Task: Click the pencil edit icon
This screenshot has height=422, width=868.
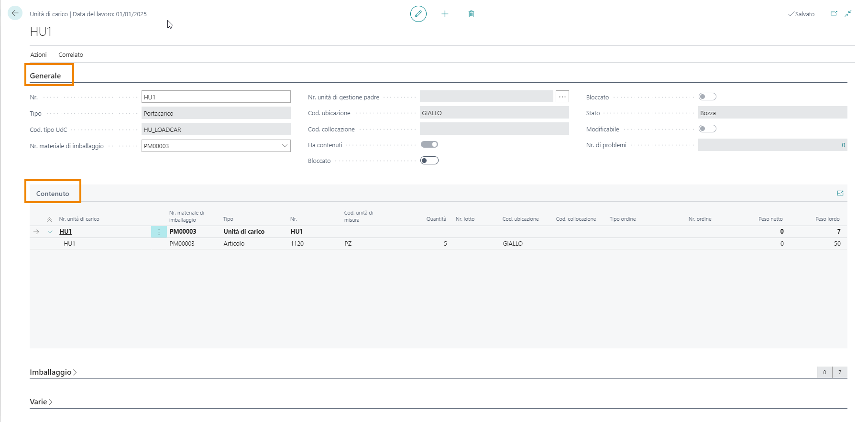Action: point(418,14)
